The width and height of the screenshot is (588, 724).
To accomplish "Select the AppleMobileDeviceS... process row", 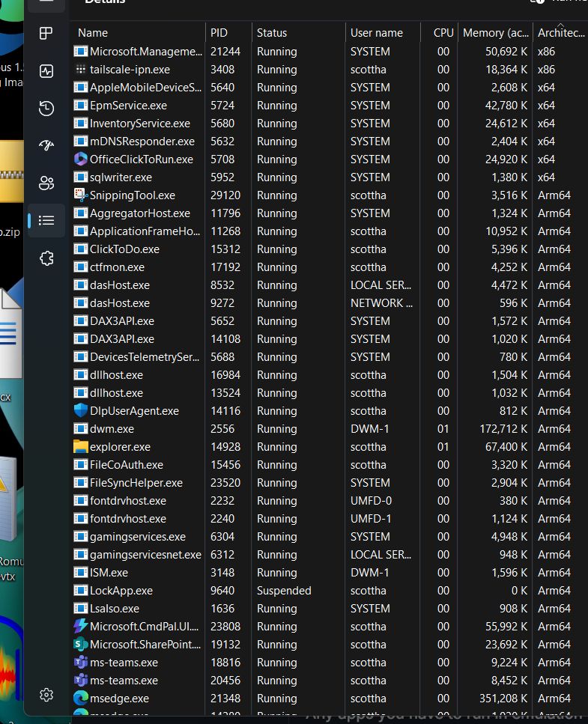I will (x=330, y=88).
